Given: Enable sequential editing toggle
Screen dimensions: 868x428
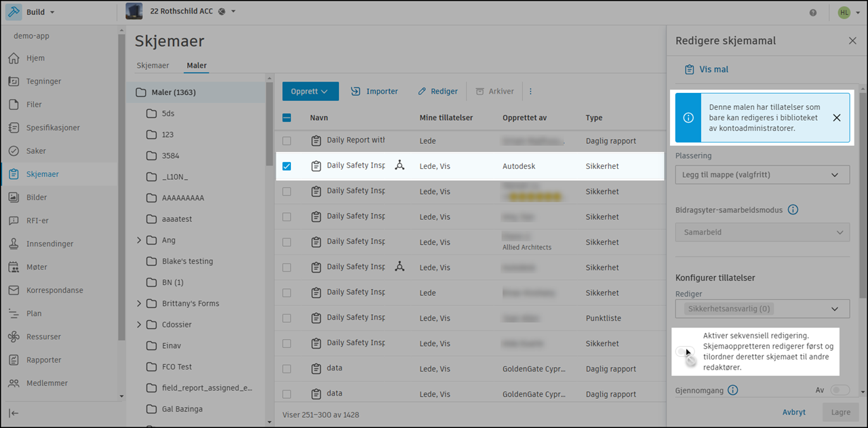Looking at the screenshot, I should coord(686,351).
